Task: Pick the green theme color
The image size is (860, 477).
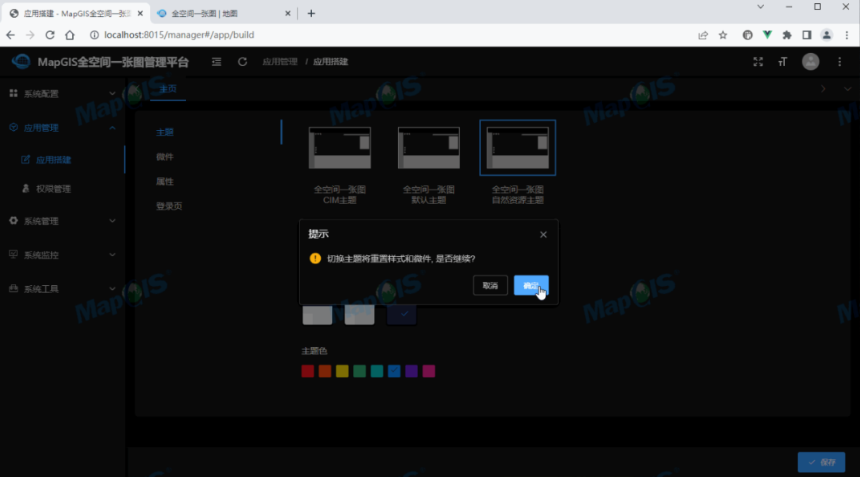Action: [x=359, y=371]
